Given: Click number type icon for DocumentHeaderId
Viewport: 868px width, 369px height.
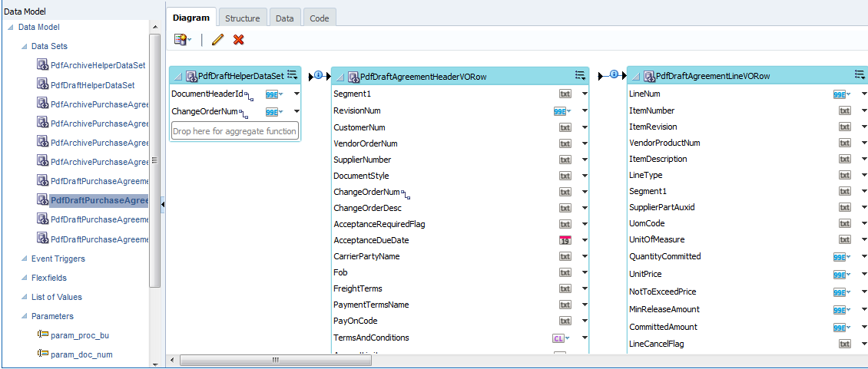Looking at the screenshot, I should [273, 94].
